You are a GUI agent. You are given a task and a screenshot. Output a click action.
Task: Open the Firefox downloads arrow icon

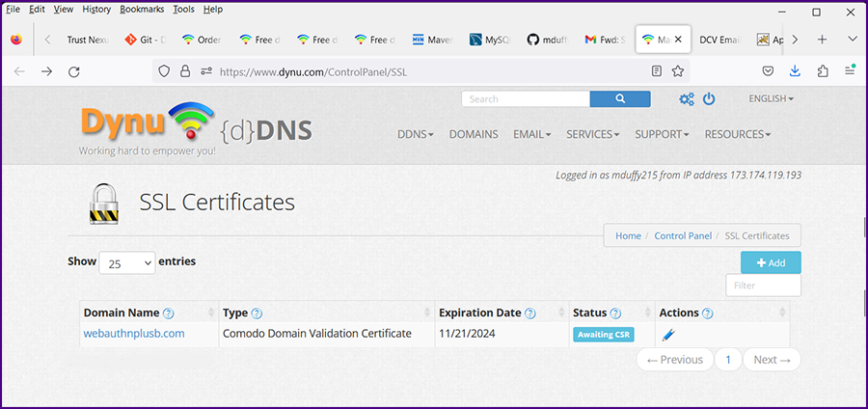795,71
